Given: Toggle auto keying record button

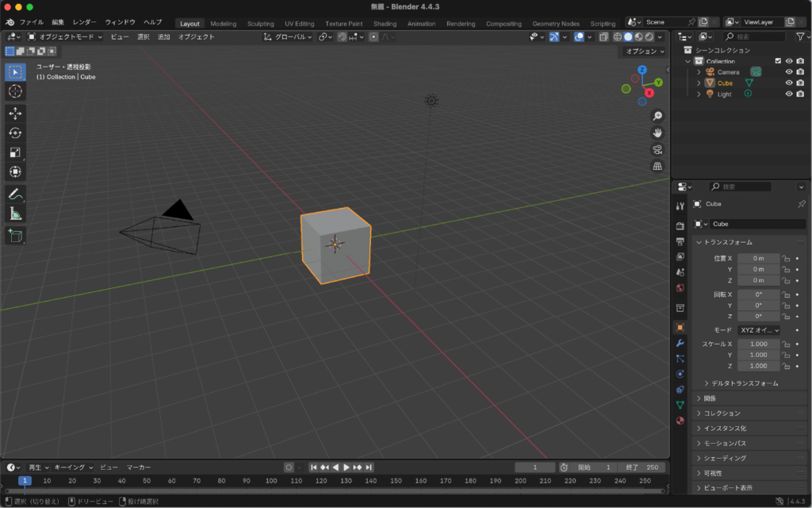Looking at the screenshot, I should click(x=289, y=468).
